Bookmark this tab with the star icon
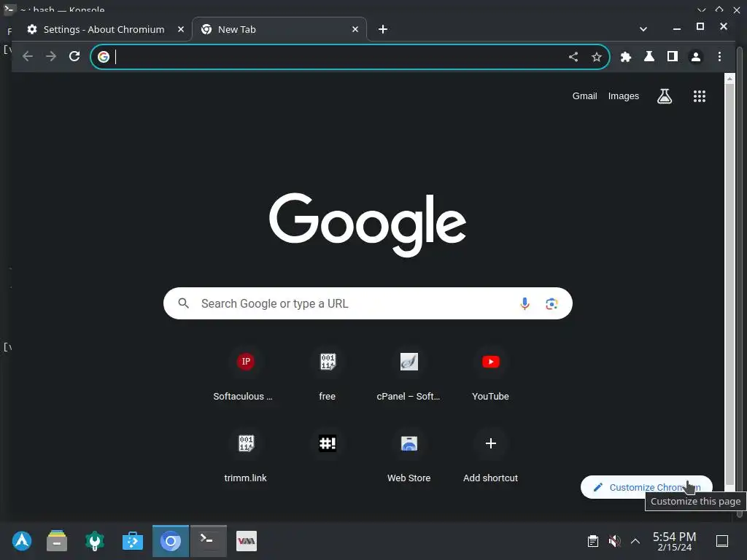The width and height of the screenshot is (747, 560). [597, 57]
